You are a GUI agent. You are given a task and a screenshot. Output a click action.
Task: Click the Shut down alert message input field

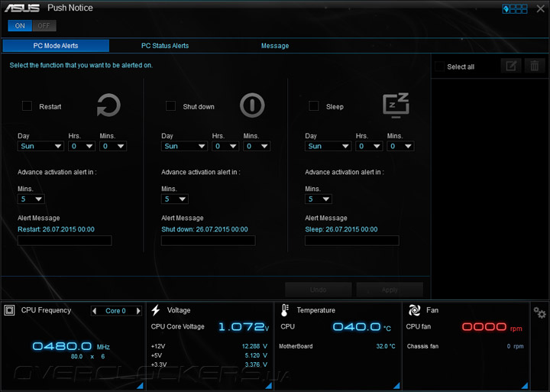pyautogui.click(x=209, y=241)
